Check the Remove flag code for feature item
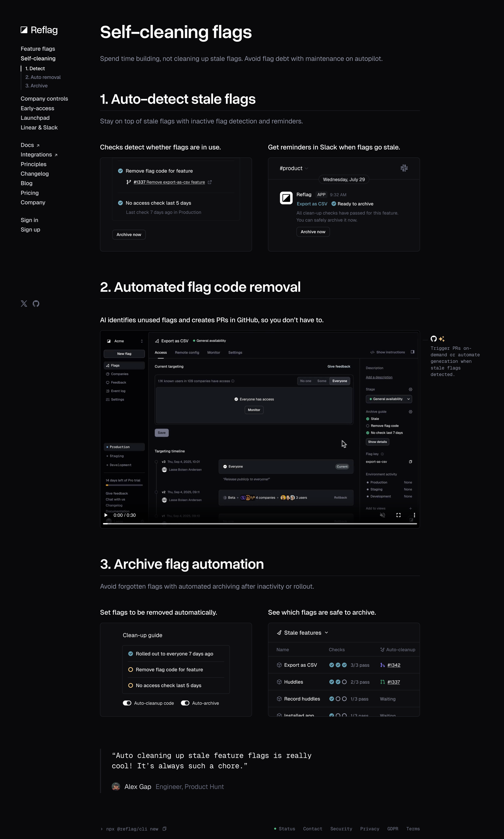Viewport: 504px width, 839px height. click(131, 669)
